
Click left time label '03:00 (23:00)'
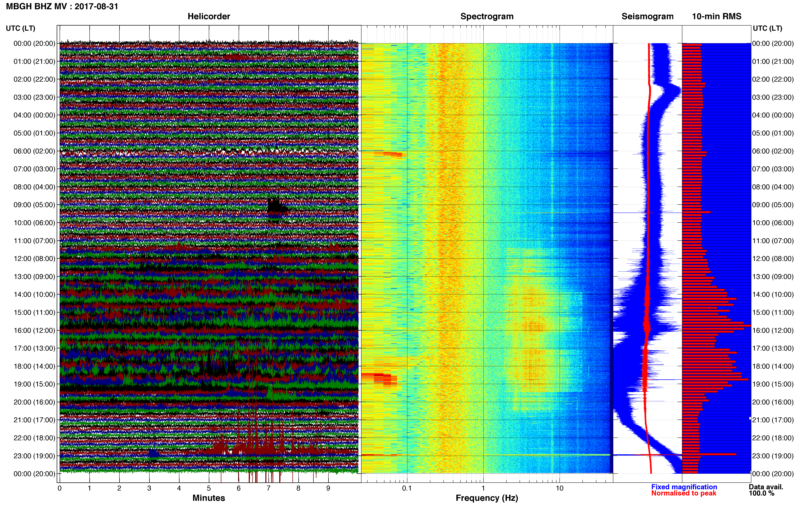coord(34,97)
